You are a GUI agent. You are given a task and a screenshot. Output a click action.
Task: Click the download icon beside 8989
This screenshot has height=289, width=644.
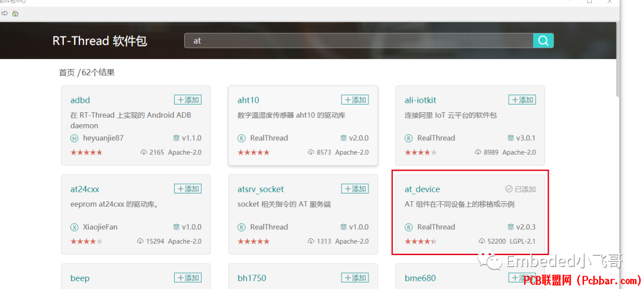pos(478,152)
